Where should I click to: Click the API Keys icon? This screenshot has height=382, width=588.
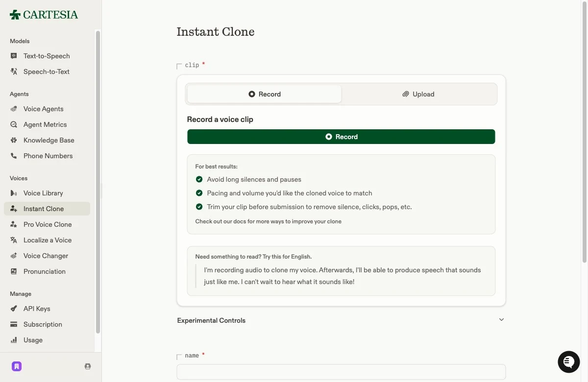click(14, 309)
